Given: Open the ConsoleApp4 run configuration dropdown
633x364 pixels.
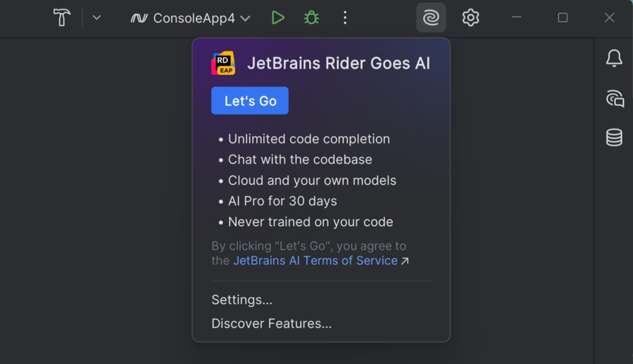Looking at the screenshot, I should click(190, 18).
